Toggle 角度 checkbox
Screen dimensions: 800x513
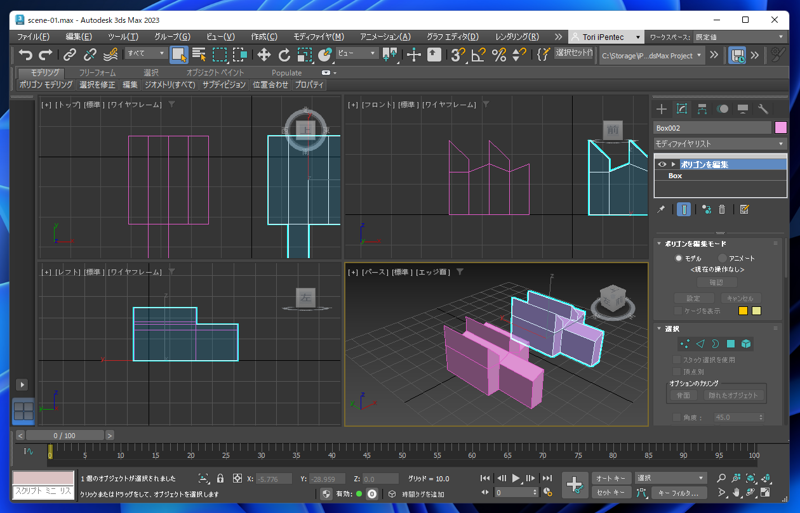pyautogui.click(x=677, y=418)
